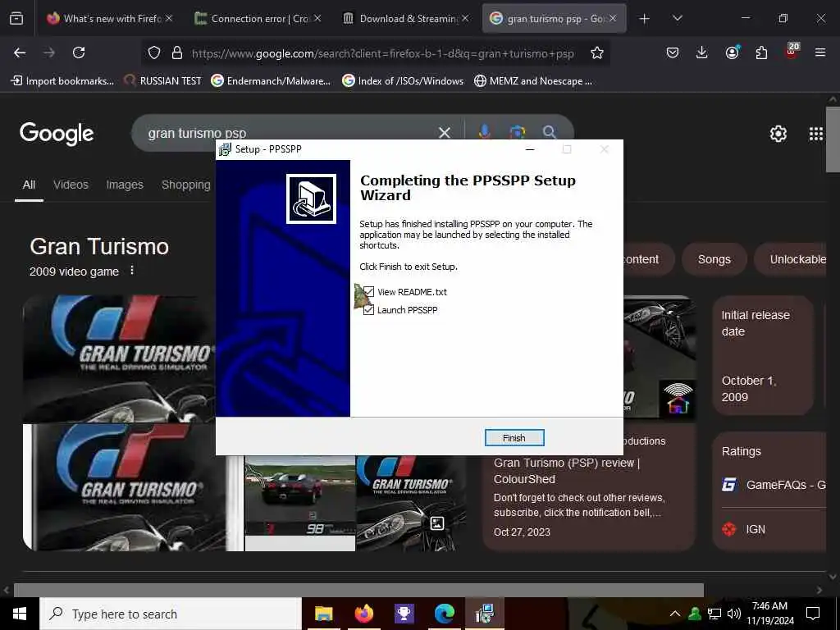Click Finish in PPSSPP Setup wizard
The image size is (840, 630).
[514, 438]
